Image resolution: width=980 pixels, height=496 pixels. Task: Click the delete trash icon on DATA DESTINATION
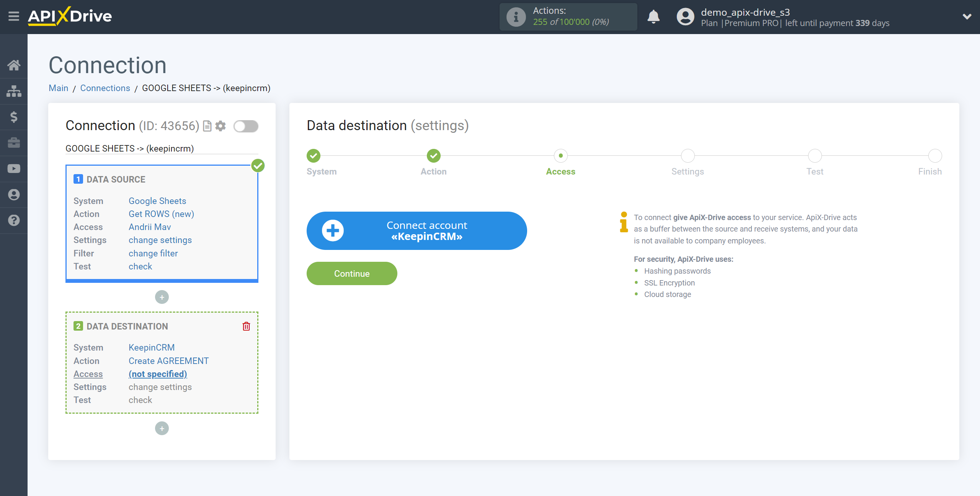coord(246,326)
